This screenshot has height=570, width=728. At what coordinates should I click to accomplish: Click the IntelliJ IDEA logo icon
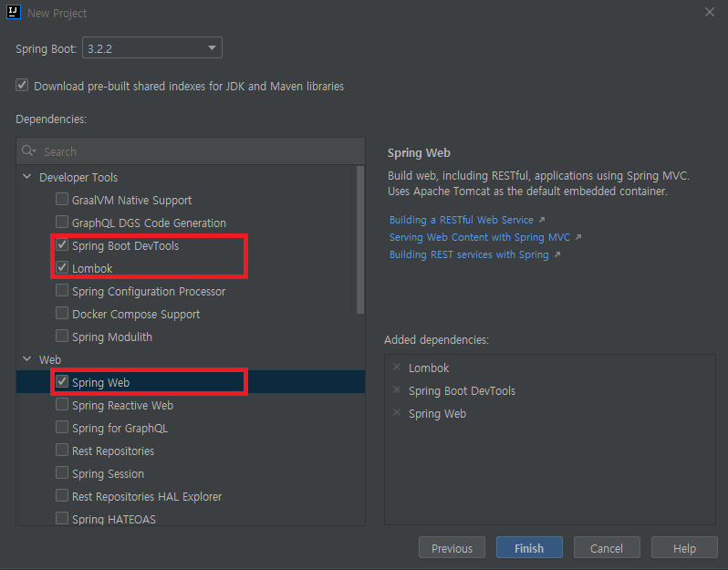[14, 12]
